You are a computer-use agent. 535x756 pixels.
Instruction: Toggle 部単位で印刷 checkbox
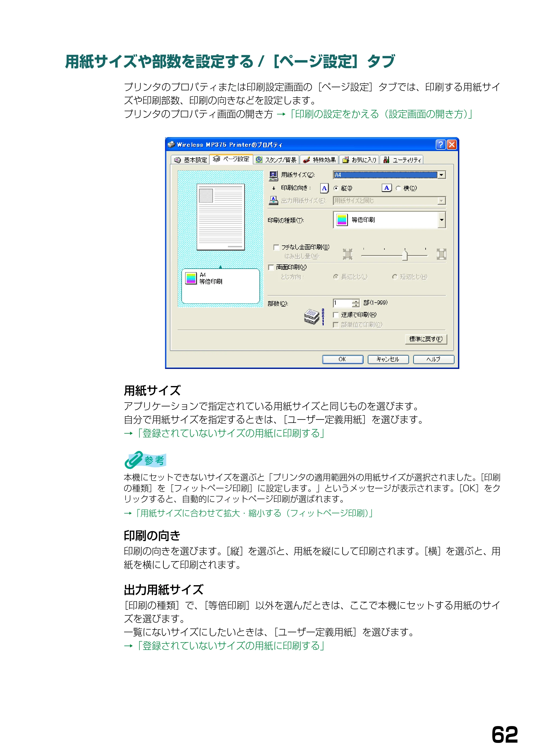(336, 325)
